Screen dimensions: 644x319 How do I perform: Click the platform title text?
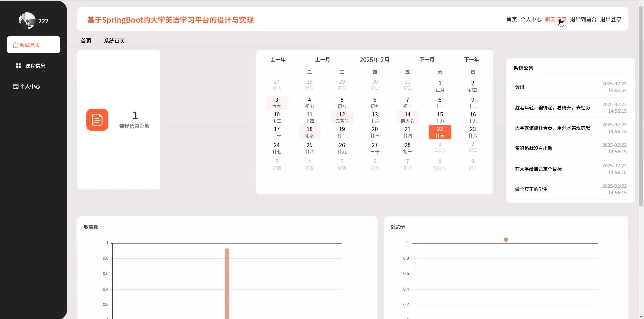point(170,20)
